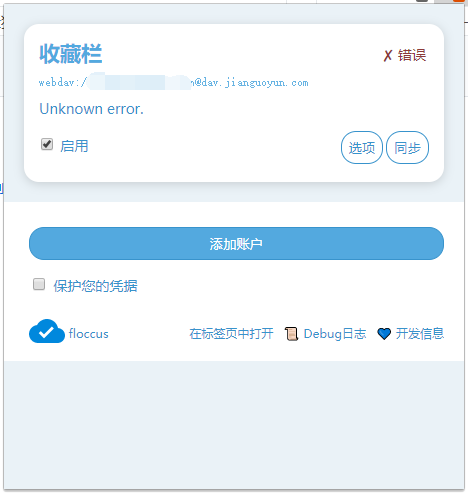Click the blurred username in the webdav URL
Image resolution: width=468 pixels, height=493 pixels.
click(139, 82)
